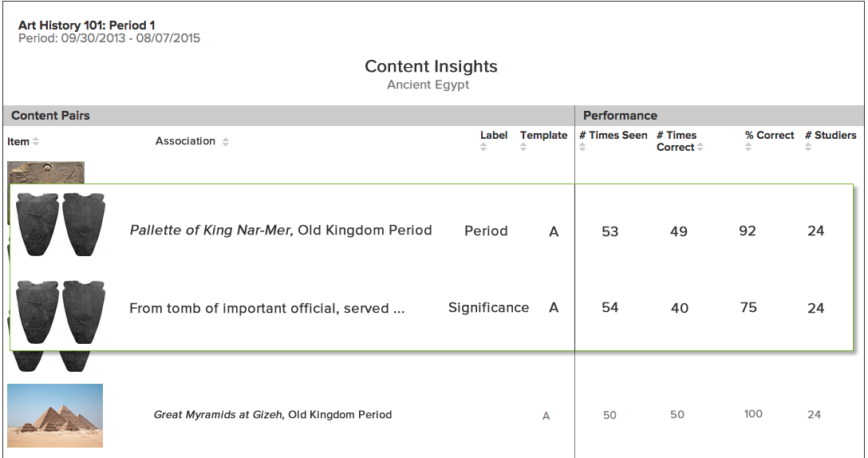Click the Art History 101: Period 1 title
Screen dimensions: 868x458
86,26
